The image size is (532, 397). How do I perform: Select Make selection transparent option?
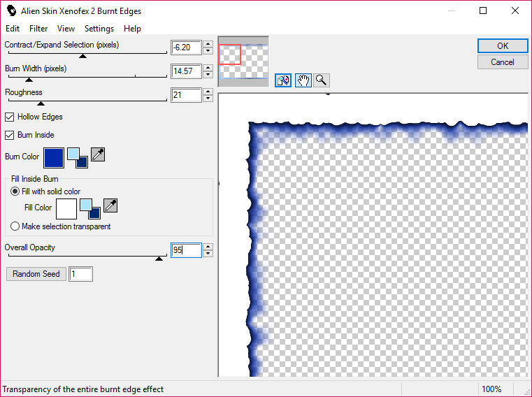point(15,226)
